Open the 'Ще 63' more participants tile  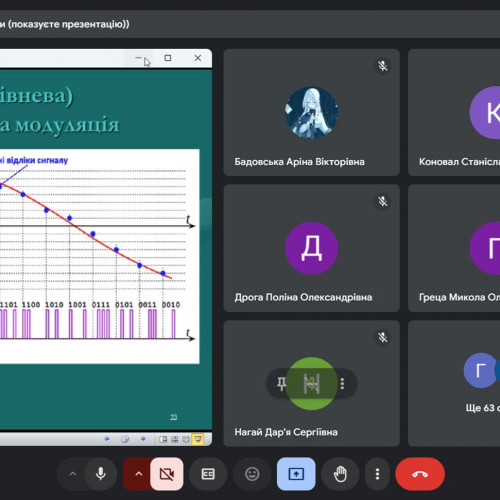coord(454,383)
